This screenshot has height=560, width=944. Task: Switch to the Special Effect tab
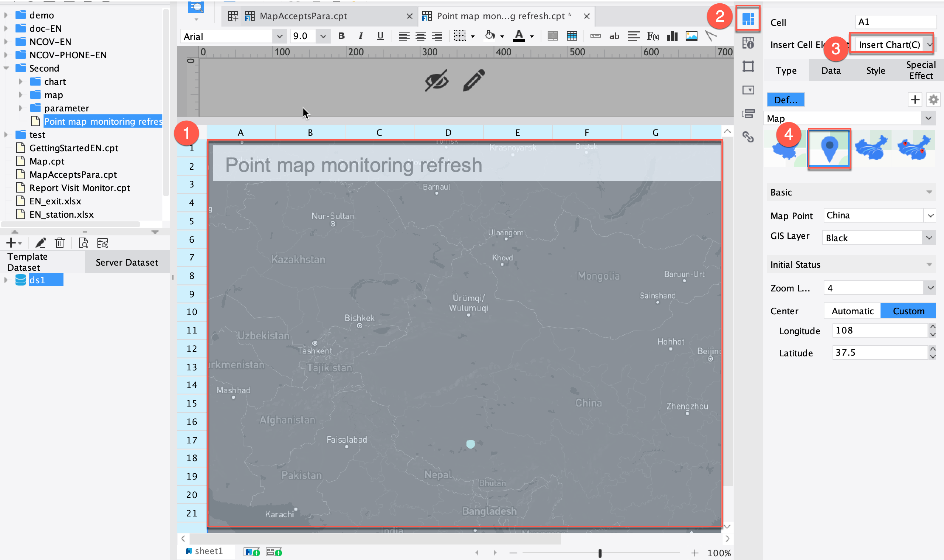coord(921,70)
